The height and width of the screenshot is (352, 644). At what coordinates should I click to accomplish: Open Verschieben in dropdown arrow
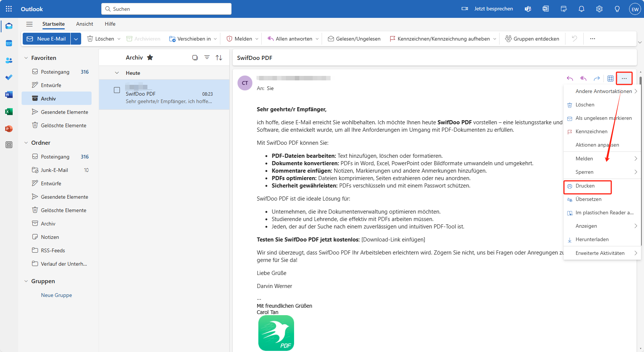pyautogui.click(x=215, y=39)
